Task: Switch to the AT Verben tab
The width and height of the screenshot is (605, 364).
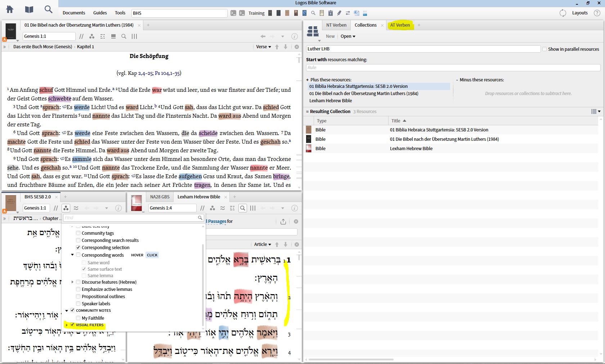Action: (x=400, y=25)
